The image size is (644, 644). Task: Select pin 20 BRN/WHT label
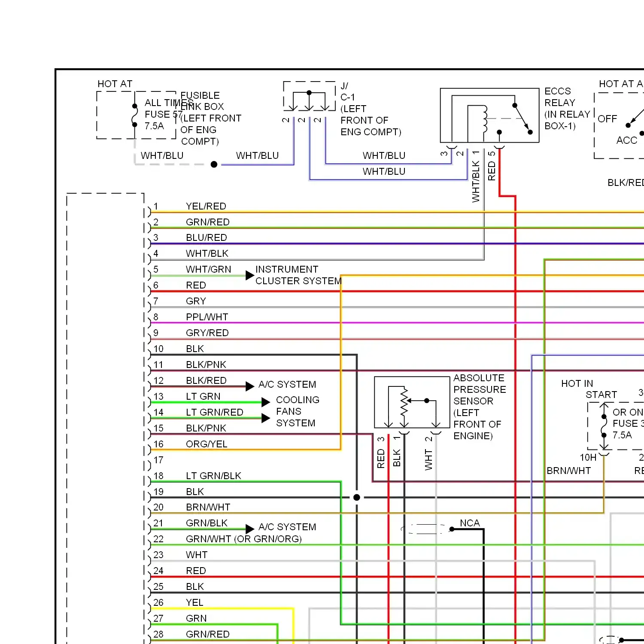pyautogui.click(x=208, y=507)
